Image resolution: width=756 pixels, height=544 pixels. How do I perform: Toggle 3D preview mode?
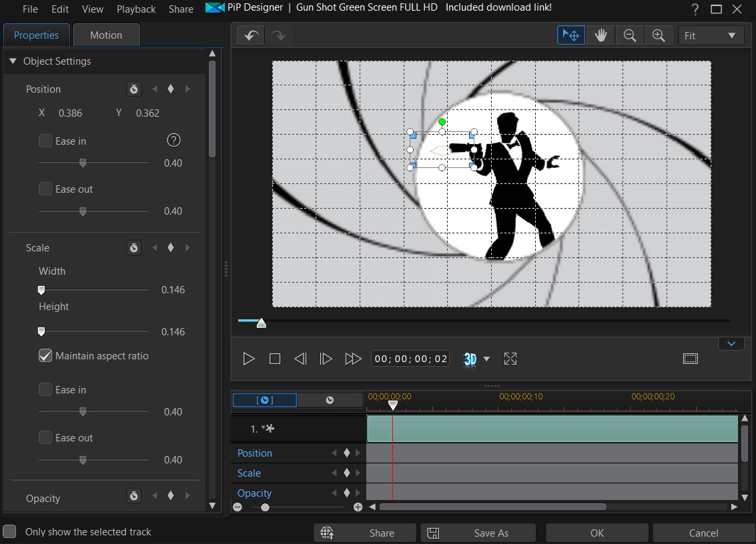coord(470,359)
